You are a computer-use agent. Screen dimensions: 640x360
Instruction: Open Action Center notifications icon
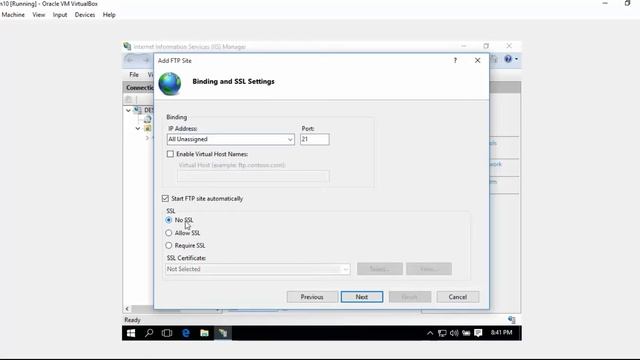point(478,333)
